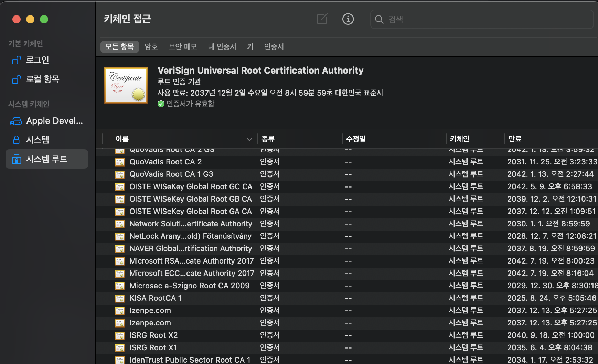This screenshot has width=598, height=364.
Task: Click certificate icon for Microsoft RSA row
Action: click(120, 261)
